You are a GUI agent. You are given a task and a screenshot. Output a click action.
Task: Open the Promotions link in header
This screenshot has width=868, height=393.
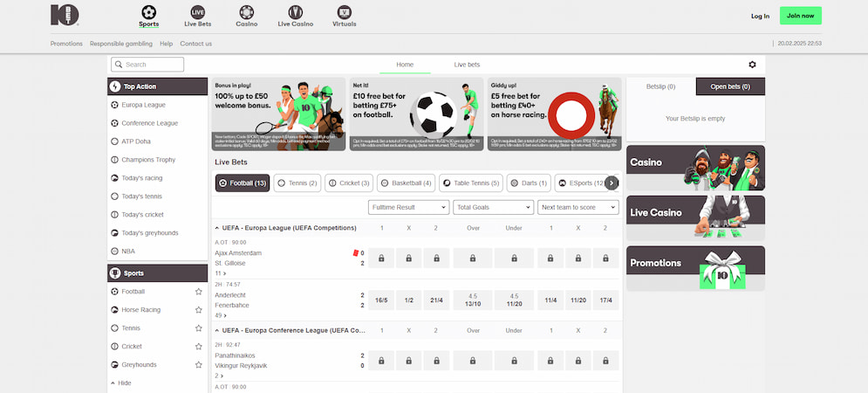(x=66, y=44)
